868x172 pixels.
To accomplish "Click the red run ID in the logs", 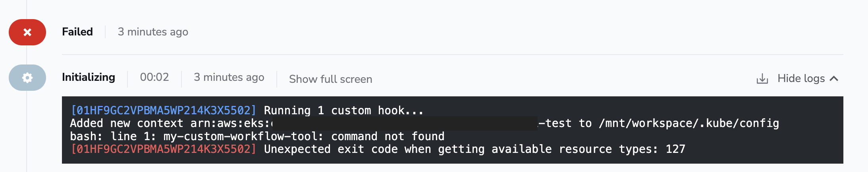I will (164, 149).
